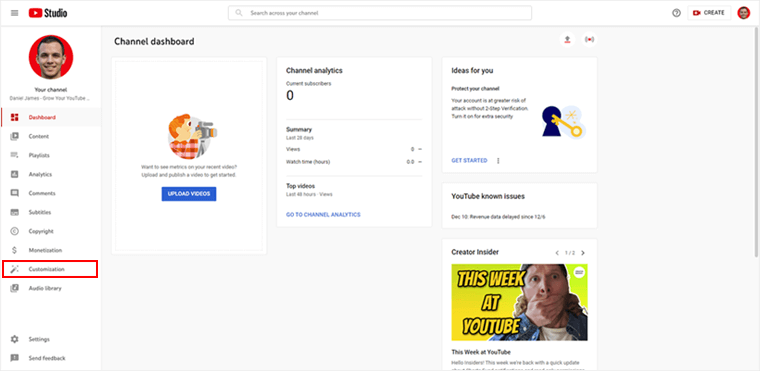Click the blue UPLOAD VIDEOS button

click(189, 194)
